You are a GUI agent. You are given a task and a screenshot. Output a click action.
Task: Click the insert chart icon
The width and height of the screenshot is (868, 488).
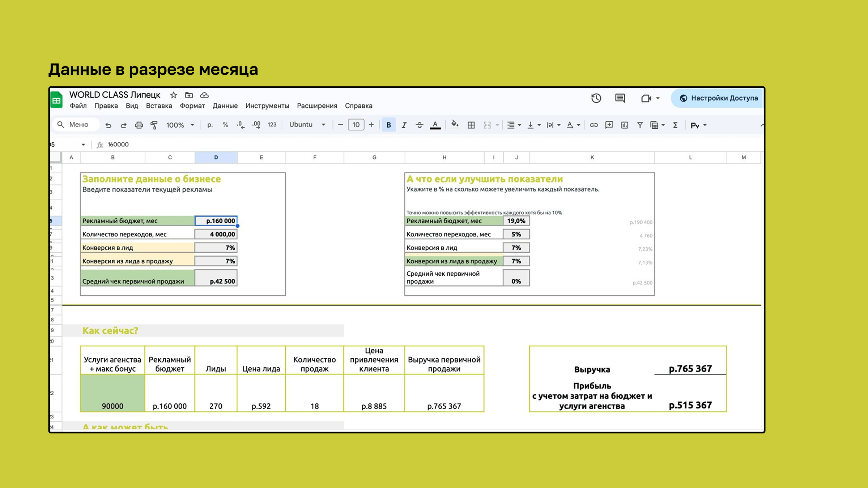tap(625, 125)
